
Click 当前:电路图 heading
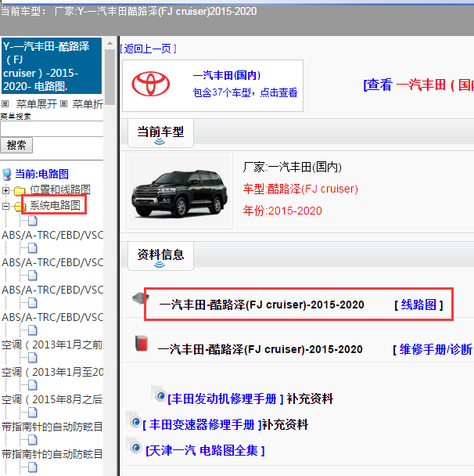click(x=42, y=174)
